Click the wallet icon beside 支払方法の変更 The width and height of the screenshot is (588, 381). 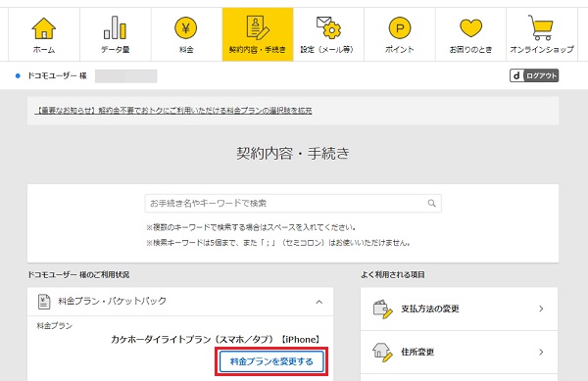point(382,310)
